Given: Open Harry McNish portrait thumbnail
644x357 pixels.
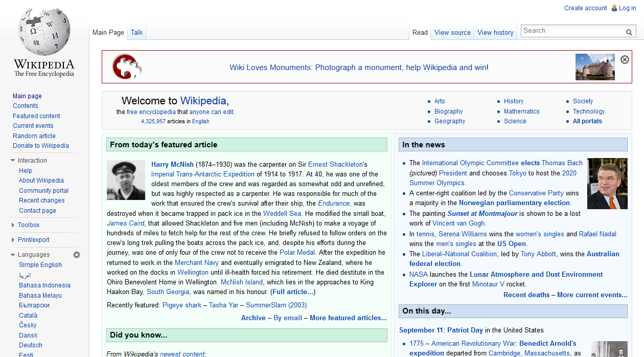Looking at the screenshot, I should click(x=126, y=180).
